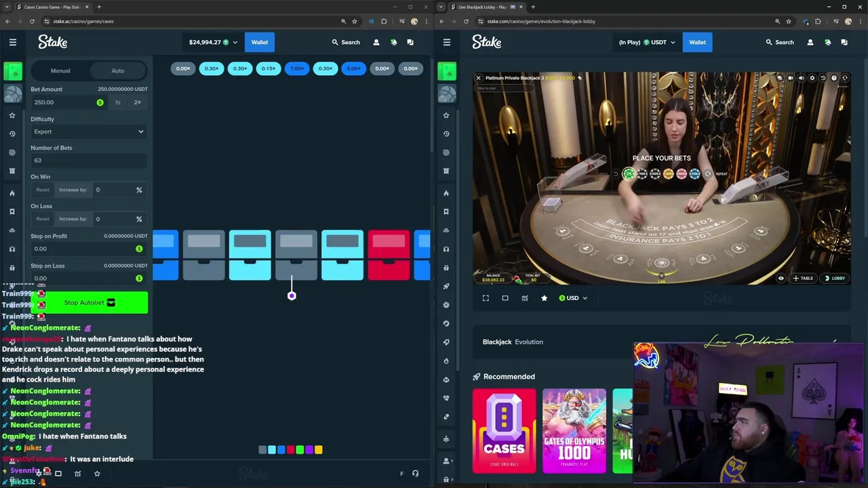The width and height of the screenshot is (868, 488).
Task: Open Chrome three-dot menu in Cases window
Action: point(427,21)
